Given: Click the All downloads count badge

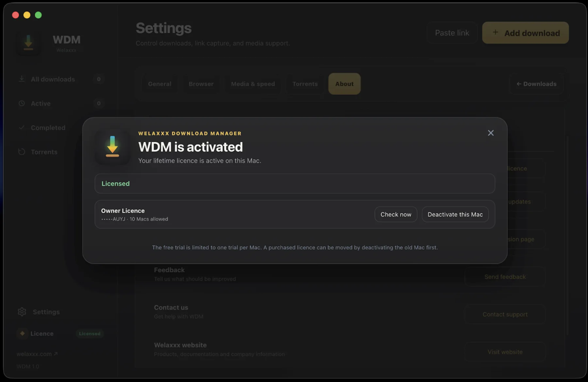Looking at the screenshot, I should tap(99, 79).
